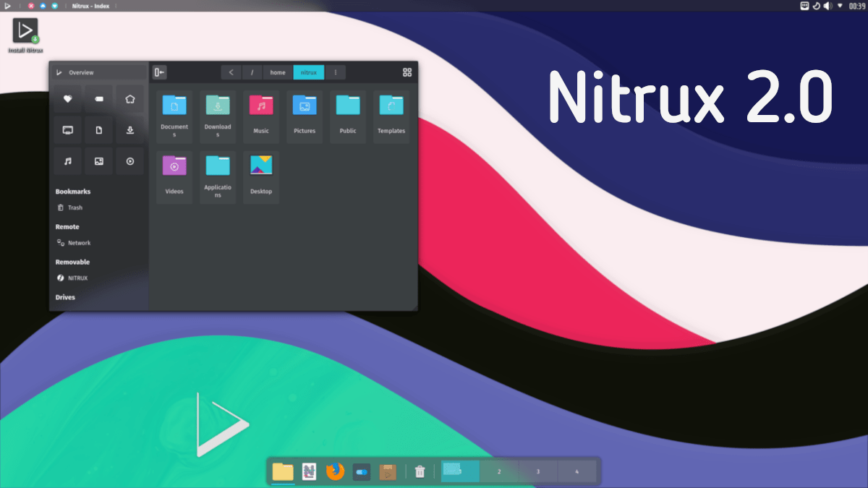Launch Firefox from the dock

335,472
